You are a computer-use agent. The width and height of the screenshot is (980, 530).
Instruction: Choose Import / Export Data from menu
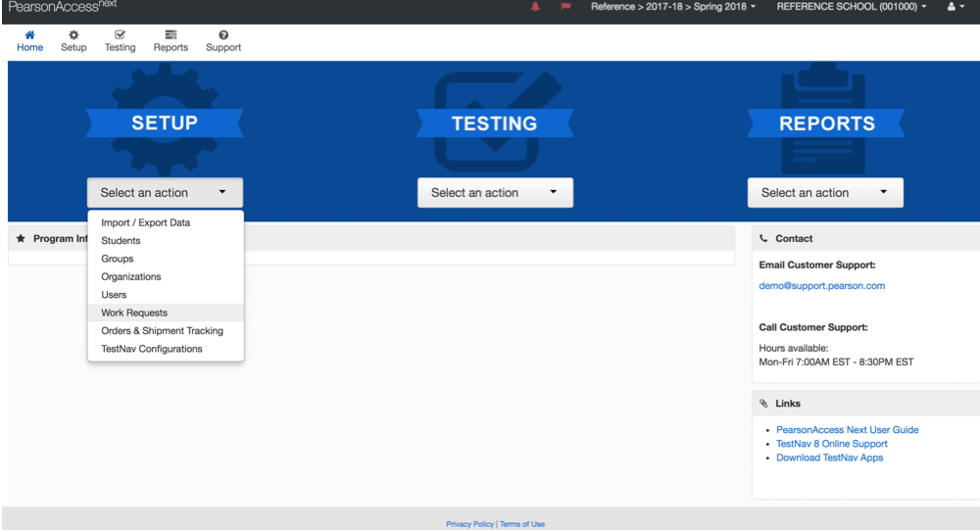(x=166, y=222)
